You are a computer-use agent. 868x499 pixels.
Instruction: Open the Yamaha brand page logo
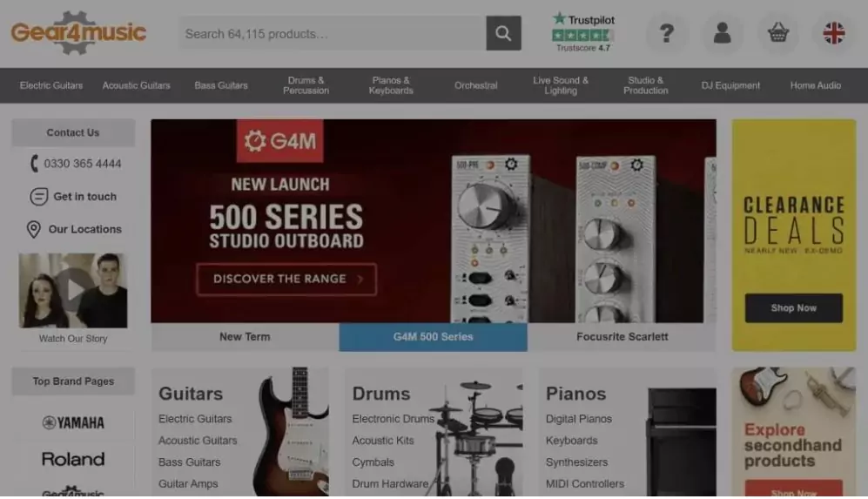[x=73, y=423]
